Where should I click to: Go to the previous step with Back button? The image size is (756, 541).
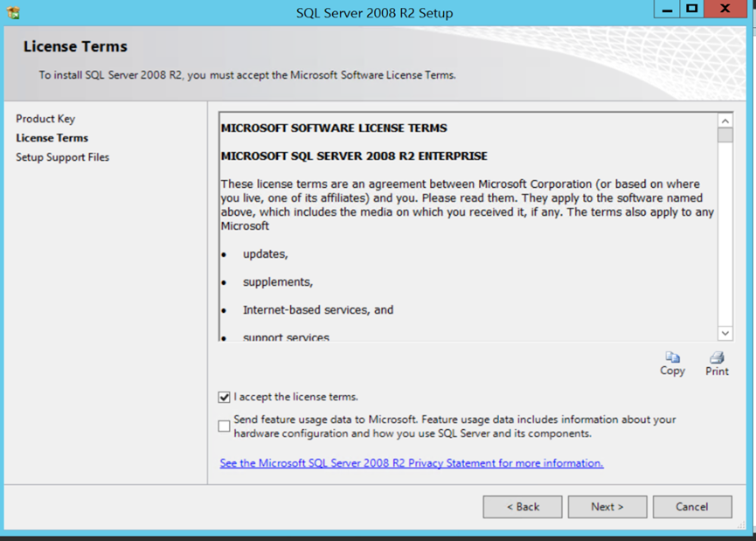[x=523, y=507]
